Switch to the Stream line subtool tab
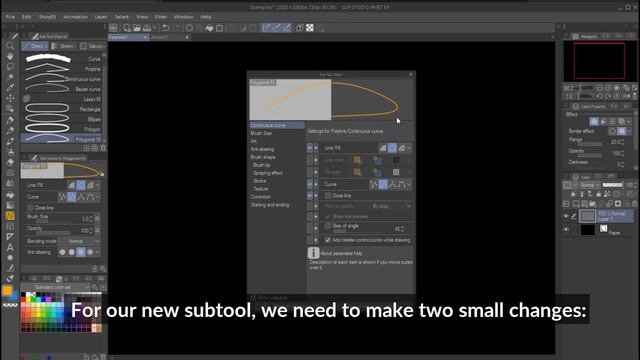Screen dimensions: 640x360 tap(63, 46)
